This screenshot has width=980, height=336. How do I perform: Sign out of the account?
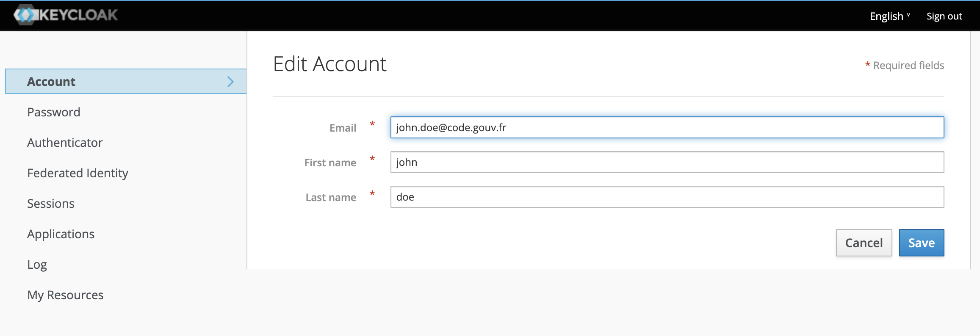944,16
